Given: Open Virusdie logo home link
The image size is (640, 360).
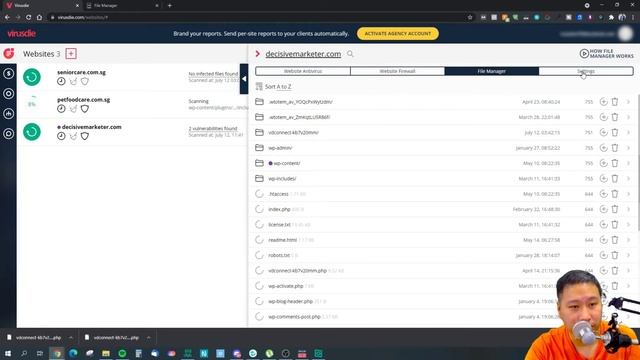Looking at the screenshot, I should coord(21,33).
